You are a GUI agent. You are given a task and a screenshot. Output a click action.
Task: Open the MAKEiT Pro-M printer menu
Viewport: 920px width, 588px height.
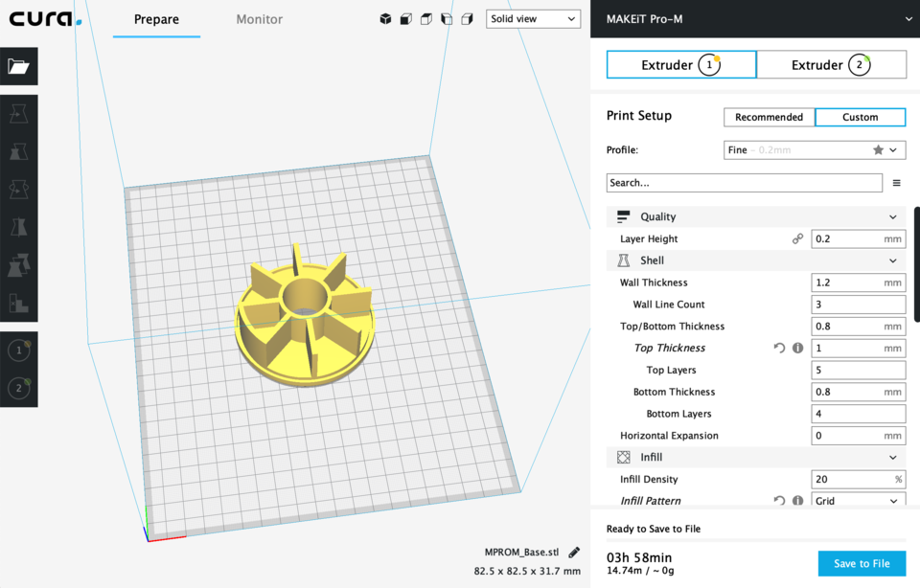point(755,18)
